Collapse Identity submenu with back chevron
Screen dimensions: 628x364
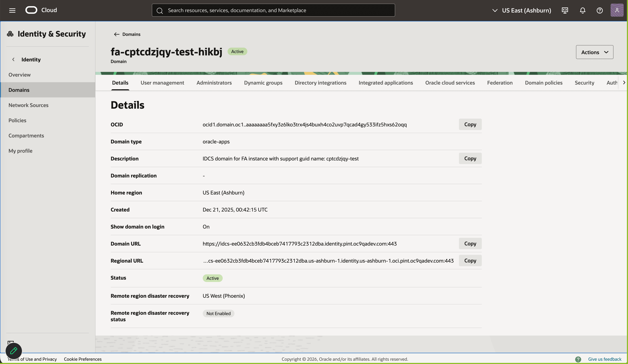(13, 59)
